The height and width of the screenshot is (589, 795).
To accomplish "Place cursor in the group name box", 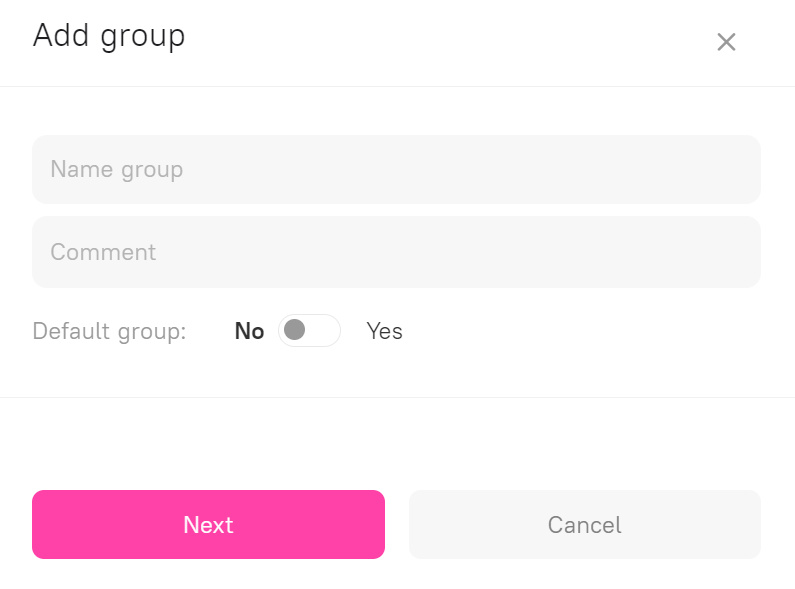I will (396, 170).
